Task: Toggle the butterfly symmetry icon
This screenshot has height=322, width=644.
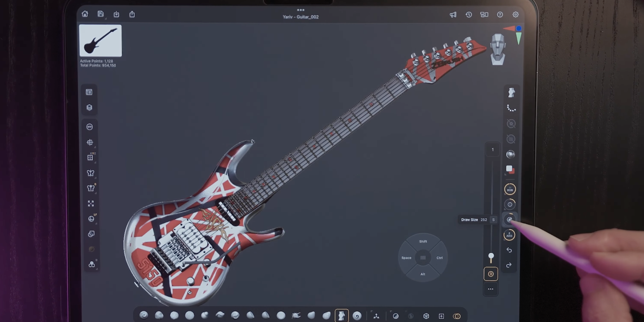Action: pyautogui.click(x=90, y=173)
